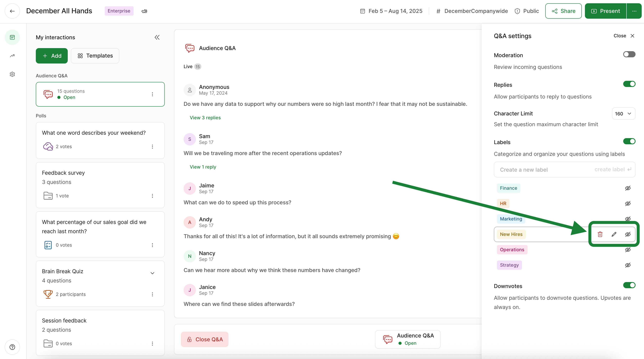Click the Public privacy shield icon
644x359 pixels.
[517, 11]
